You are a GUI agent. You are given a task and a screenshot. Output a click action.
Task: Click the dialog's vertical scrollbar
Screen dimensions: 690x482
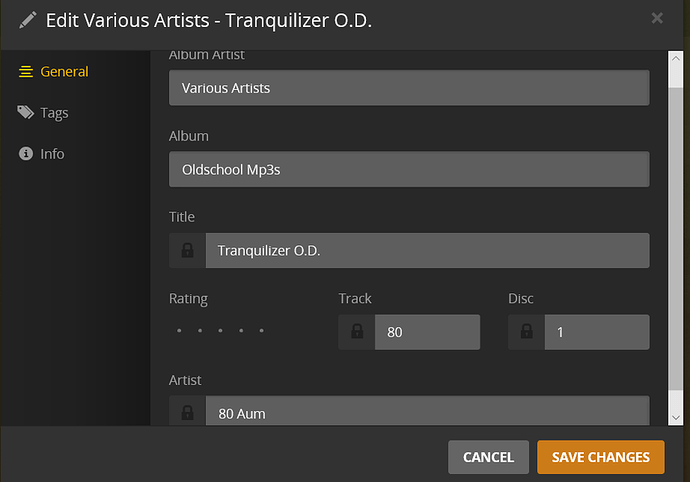point(676,230)
